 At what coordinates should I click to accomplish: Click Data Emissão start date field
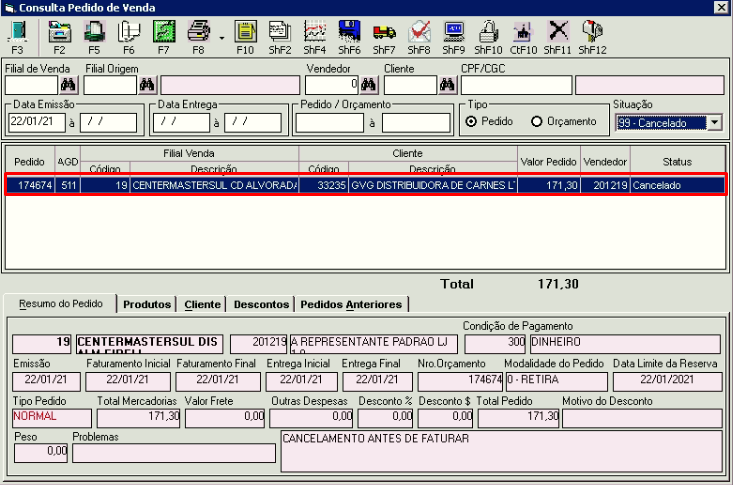[x=37, y=123]
